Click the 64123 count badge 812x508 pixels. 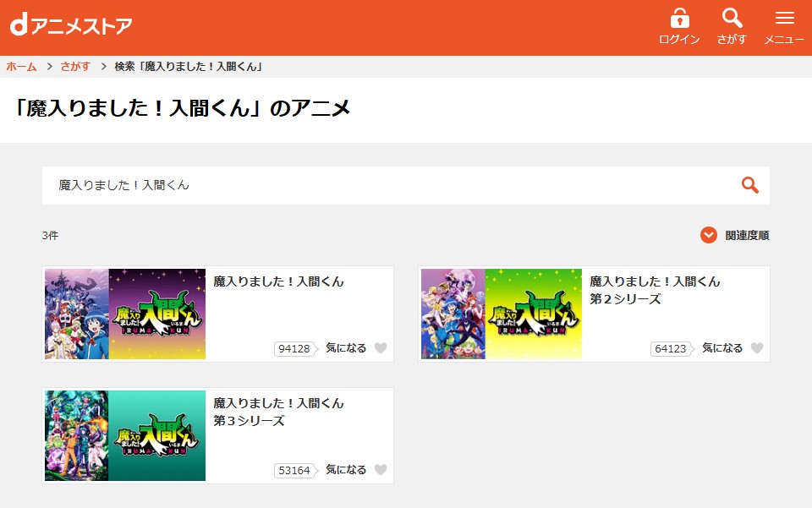pos(671,347)
